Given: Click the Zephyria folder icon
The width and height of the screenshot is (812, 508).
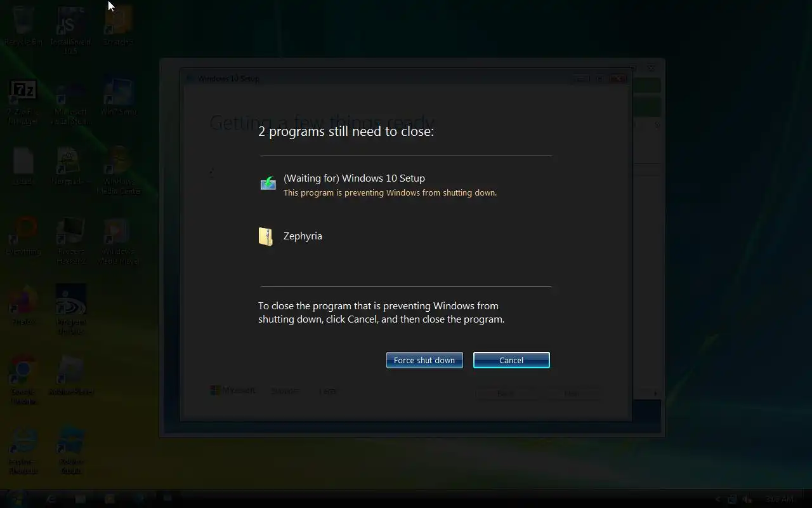Looking at the screenshot, I should coord(266,236).
